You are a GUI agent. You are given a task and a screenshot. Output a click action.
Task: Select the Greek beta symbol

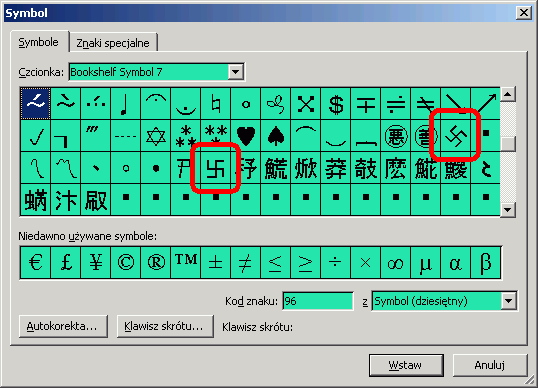click(486, 262)
